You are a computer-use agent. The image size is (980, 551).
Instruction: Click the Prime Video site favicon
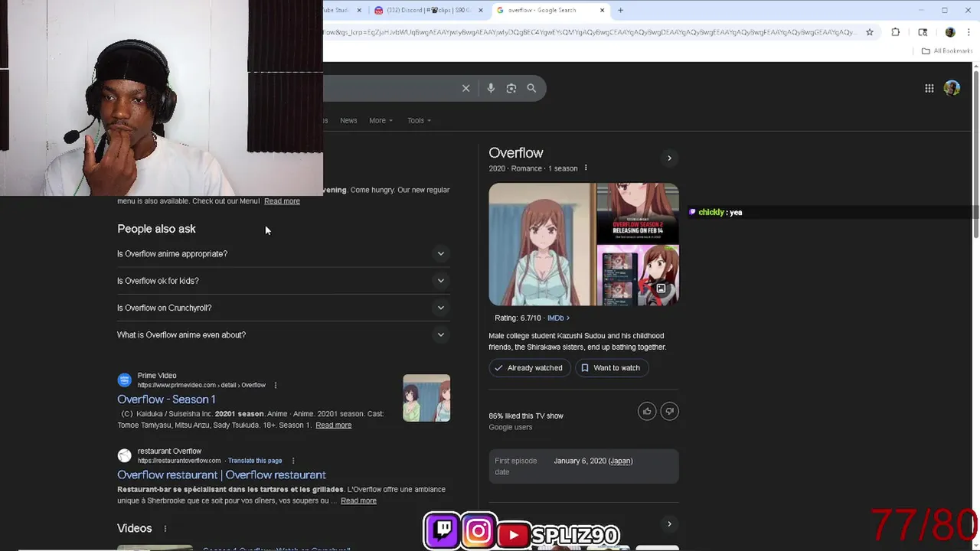(x=124, y=380)
